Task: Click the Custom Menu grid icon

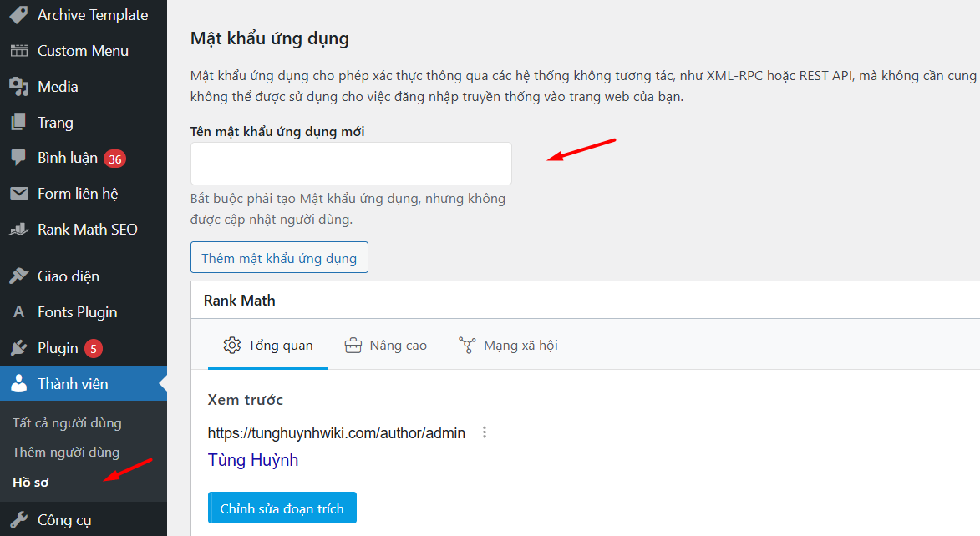Action: point(18,50)
